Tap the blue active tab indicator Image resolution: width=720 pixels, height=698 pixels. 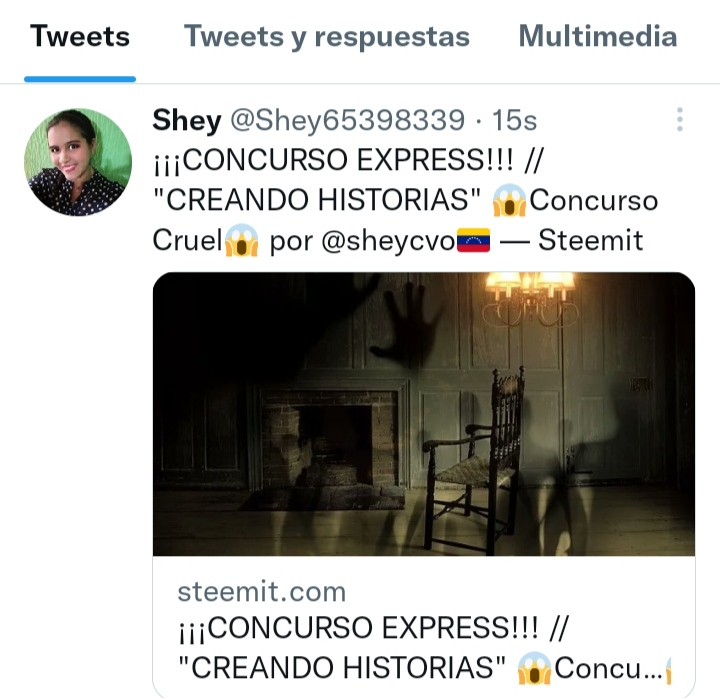pyautogui.click(x=80, y=79)
